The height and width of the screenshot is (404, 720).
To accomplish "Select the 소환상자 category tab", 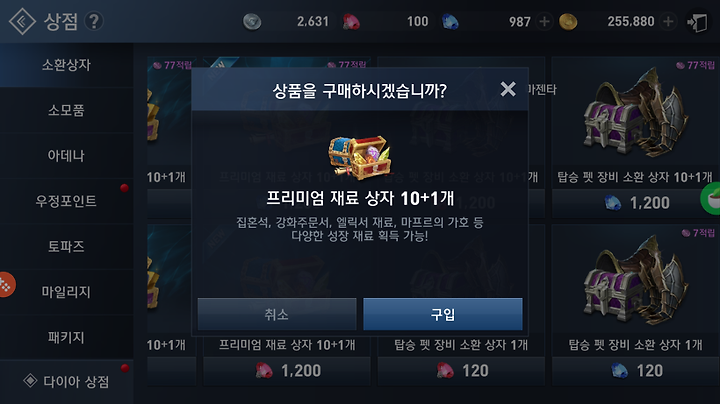I will [67, 65].
